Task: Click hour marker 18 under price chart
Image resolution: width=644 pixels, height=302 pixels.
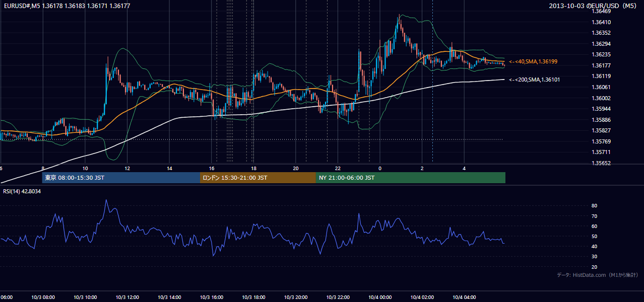Action: click(253, 168)
